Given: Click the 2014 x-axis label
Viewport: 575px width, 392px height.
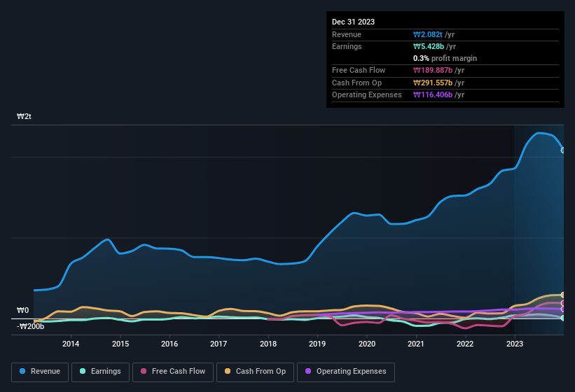Looking at the screenshot, I should (x=71, y=344).
